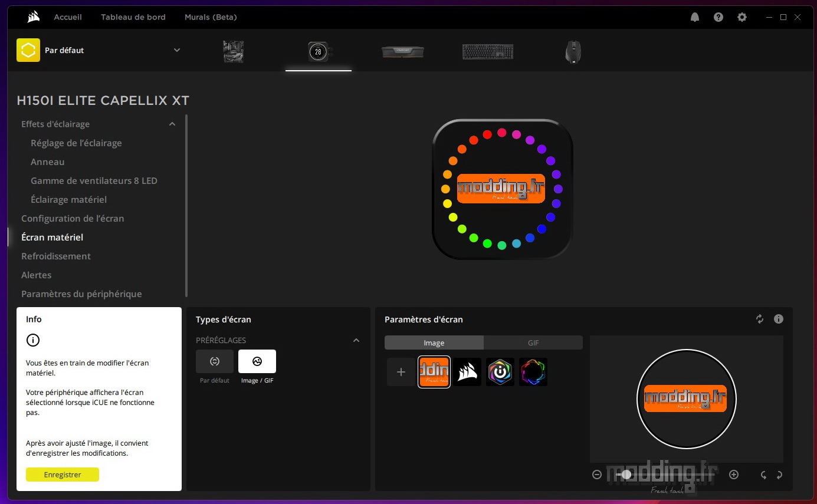The image size is (817, 504).
Task: Open the notifications bell icon
Action: [x=695, y=17]
